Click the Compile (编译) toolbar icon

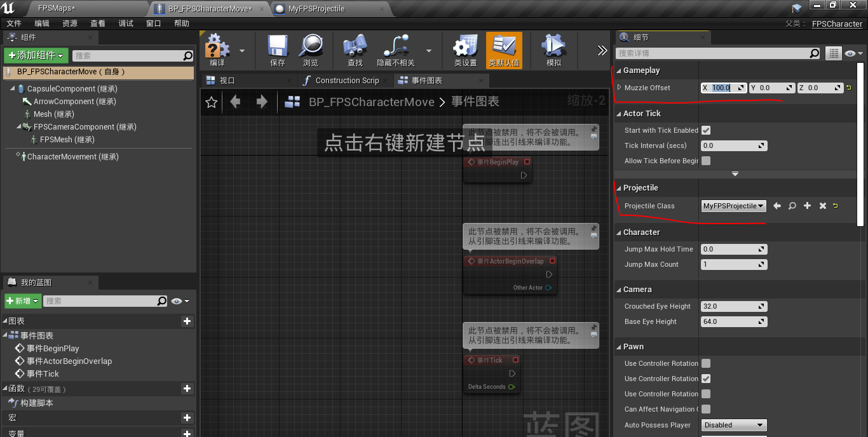(217, 46)
